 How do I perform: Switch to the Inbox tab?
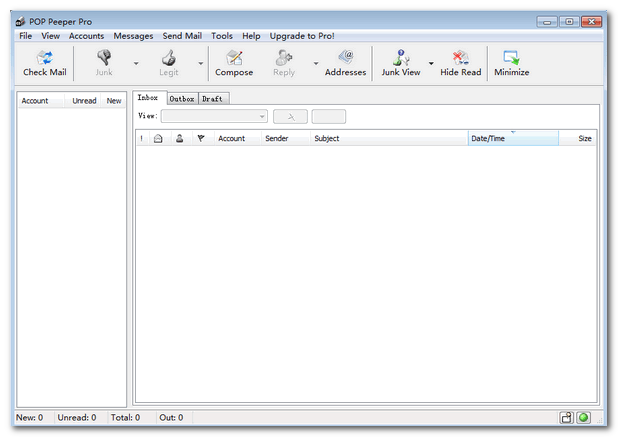[x=148, y=98]
